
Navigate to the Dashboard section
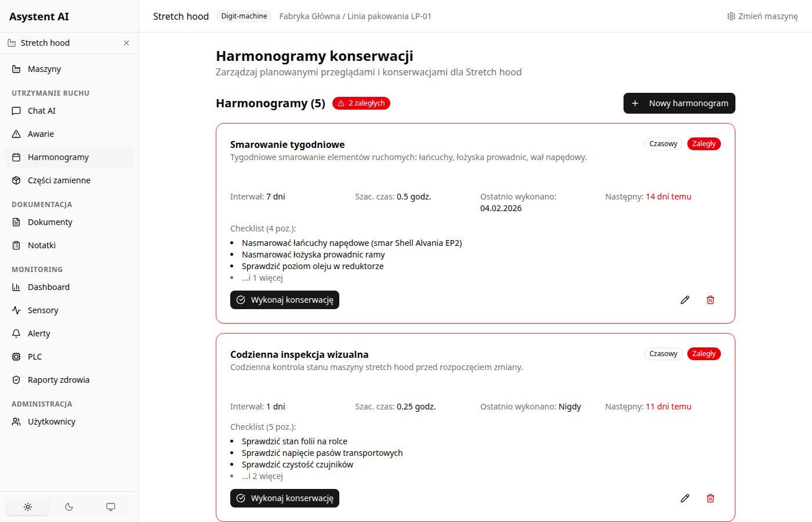click(x=48, y=287)
